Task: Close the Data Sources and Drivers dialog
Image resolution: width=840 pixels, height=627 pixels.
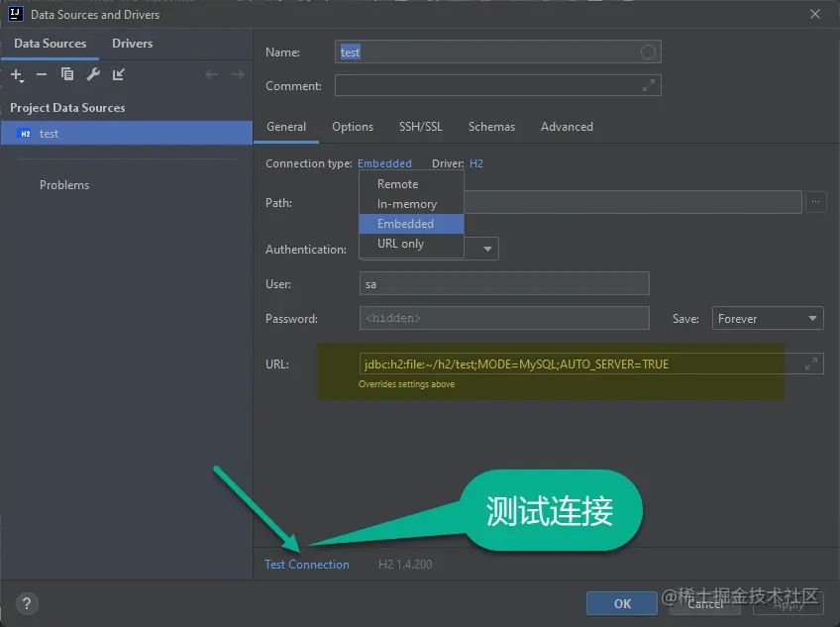Action: tap(815, 14)
